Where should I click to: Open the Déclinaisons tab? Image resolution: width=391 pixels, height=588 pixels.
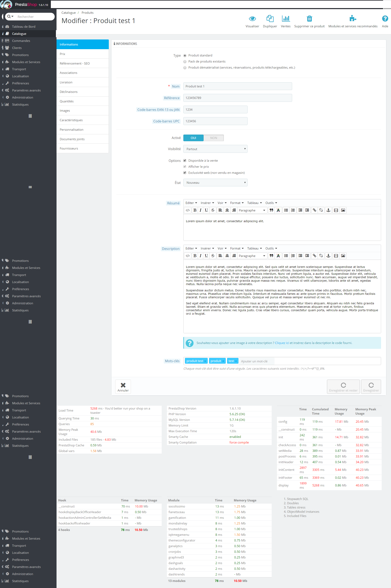pyautogui.click(x=82, y=92)
